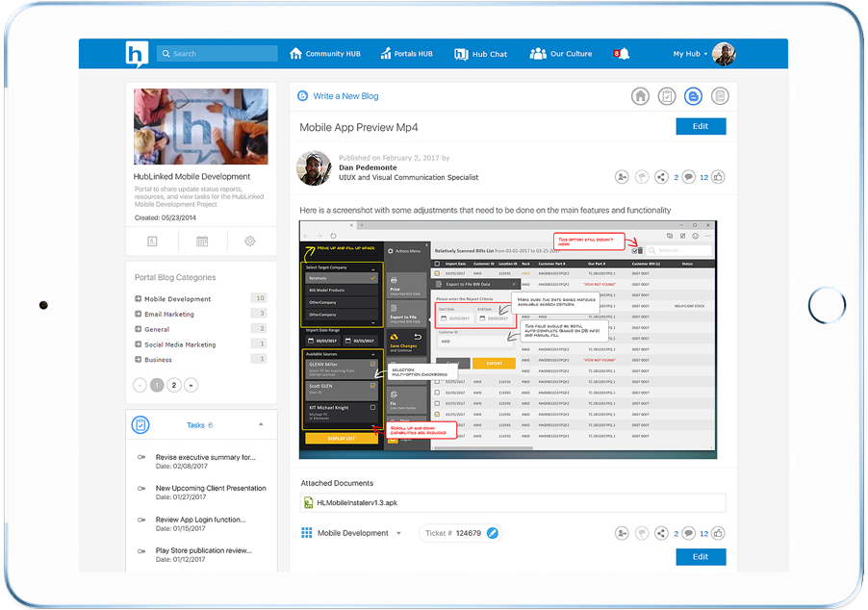Click count 10 beside Mobile Development category
This screenshot has width=868, height=610.
click(260, 298)
